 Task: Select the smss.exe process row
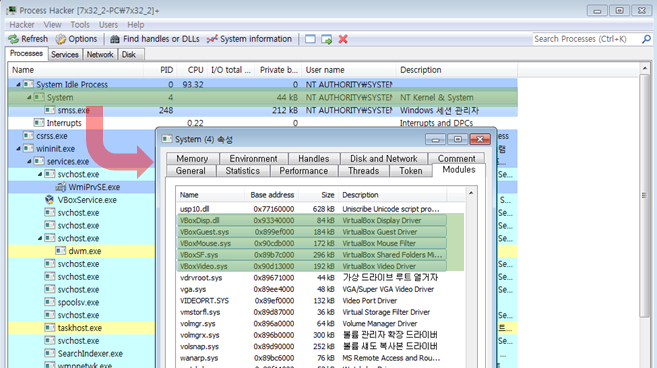[263, 110]
